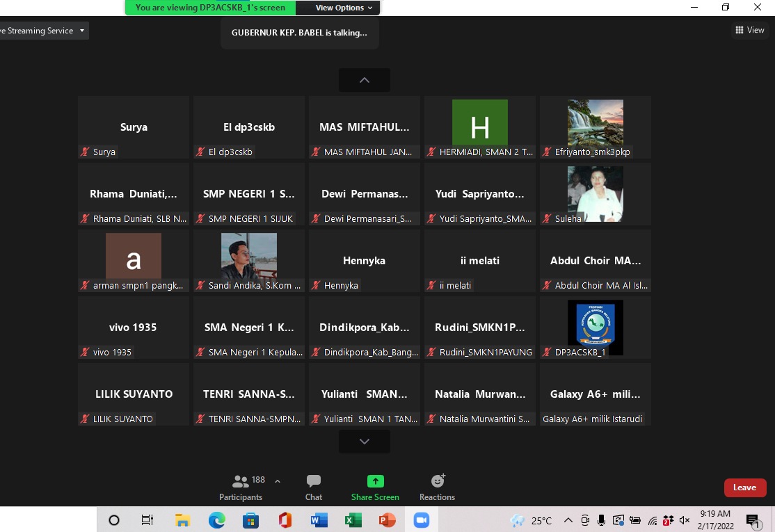Go to the previous participant page with up chevron
The height and width of the screenshot is (532, 775).
364,80
